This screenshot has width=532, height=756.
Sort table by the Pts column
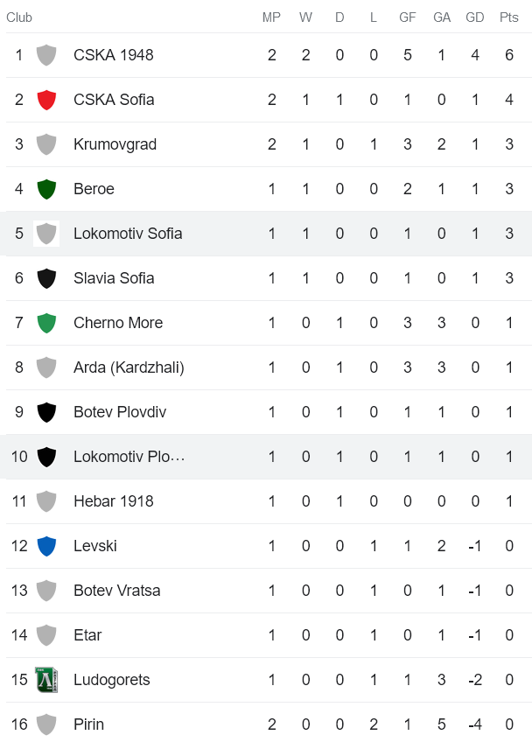tap(508, 17)
